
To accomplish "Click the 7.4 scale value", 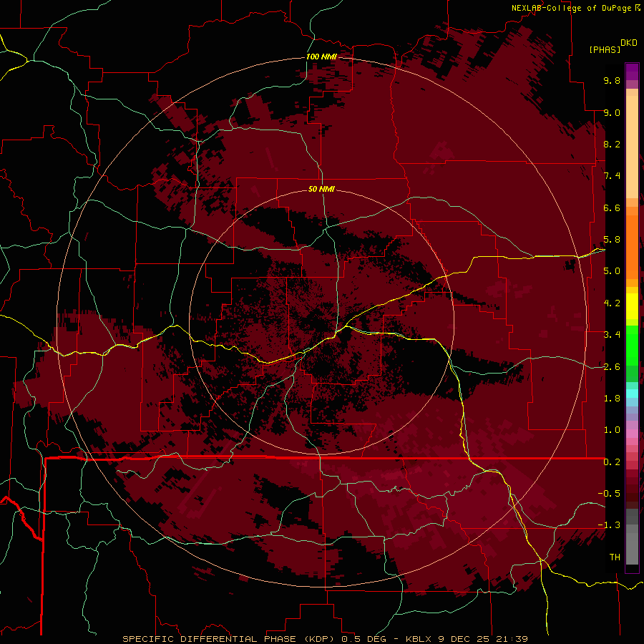I will (612, 176).
